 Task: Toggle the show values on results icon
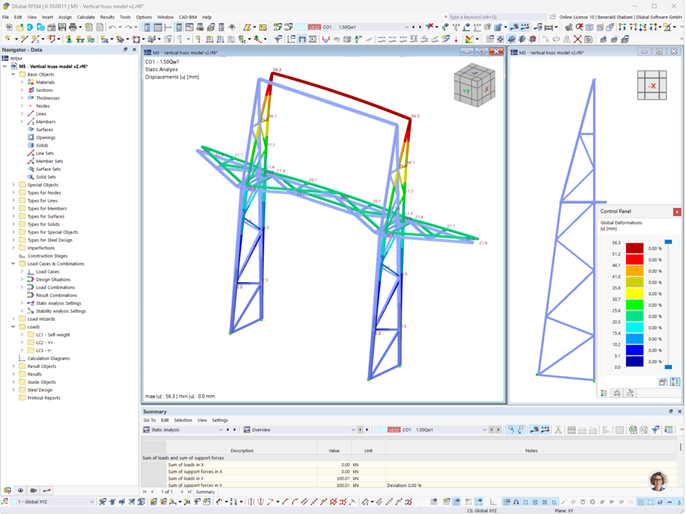(x=525, y=27)
